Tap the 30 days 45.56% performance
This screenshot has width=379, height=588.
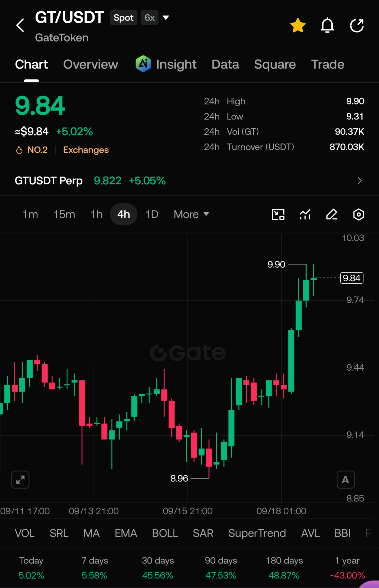158,568
